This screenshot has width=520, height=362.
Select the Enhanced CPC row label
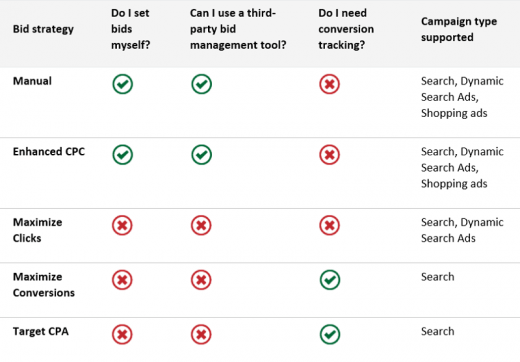point(49,152)
